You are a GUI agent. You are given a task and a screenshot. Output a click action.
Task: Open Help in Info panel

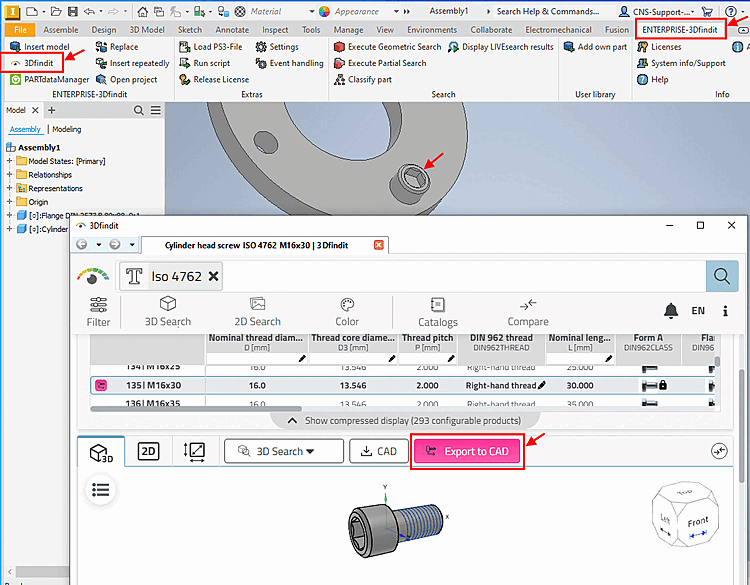652,79
